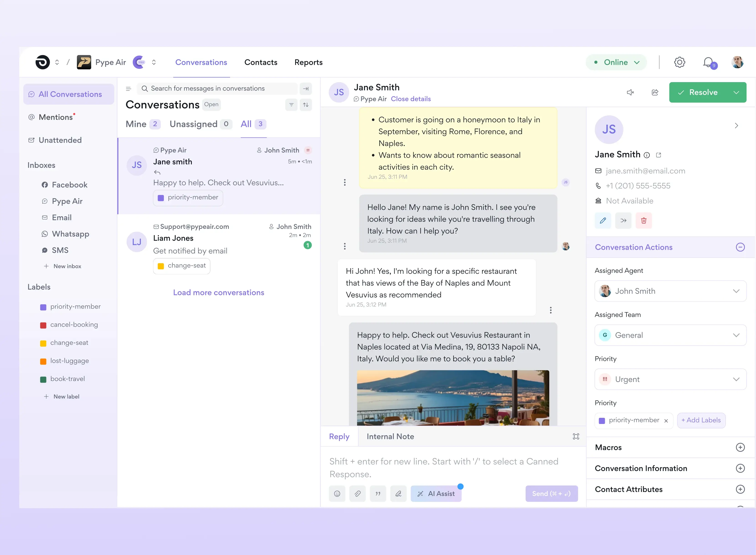Click the hamburger menu beside search
The height and width of the screenshot is (555, 756).
pos(128,89)
